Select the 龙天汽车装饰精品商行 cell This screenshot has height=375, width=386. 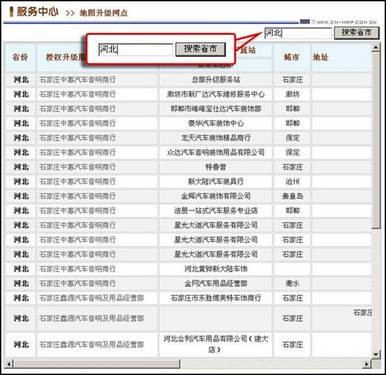[x=216, y=138]
